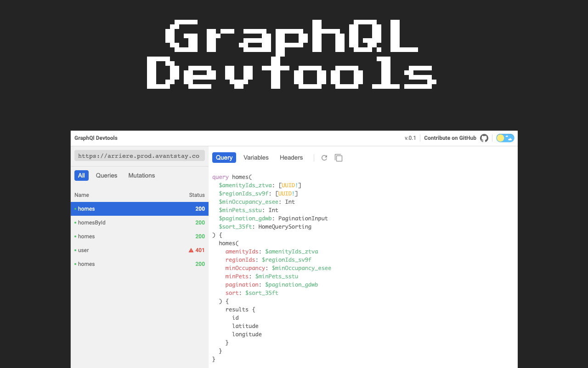Click the 200 status of homesById
This screenshot has height=368, width=588.
point(200,223)
